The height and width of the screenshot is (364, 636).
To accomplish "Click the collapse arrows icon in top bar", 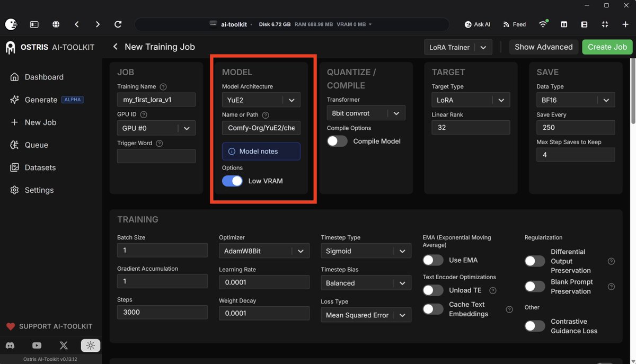I will coord(605,24).
